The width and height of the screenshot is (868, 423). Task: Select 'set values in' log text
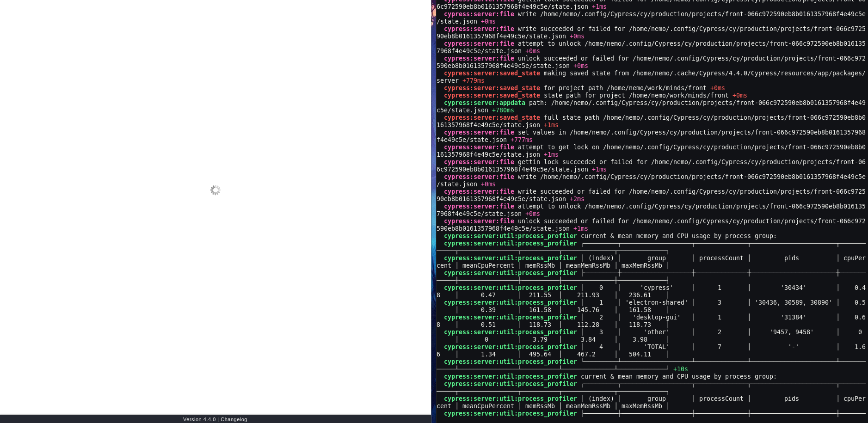pos(542,132)
